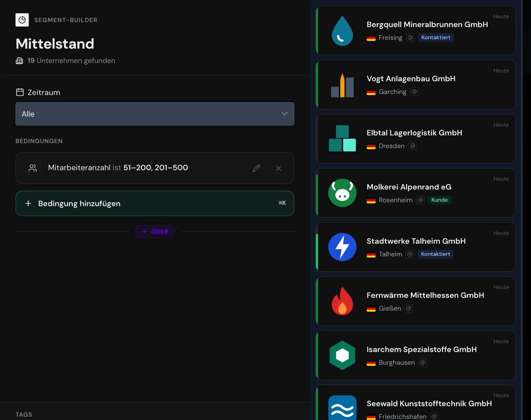Viewport: 531px width, 420px height.
Task: Click the Mittelstand segment title
Action: click(55, 44)
